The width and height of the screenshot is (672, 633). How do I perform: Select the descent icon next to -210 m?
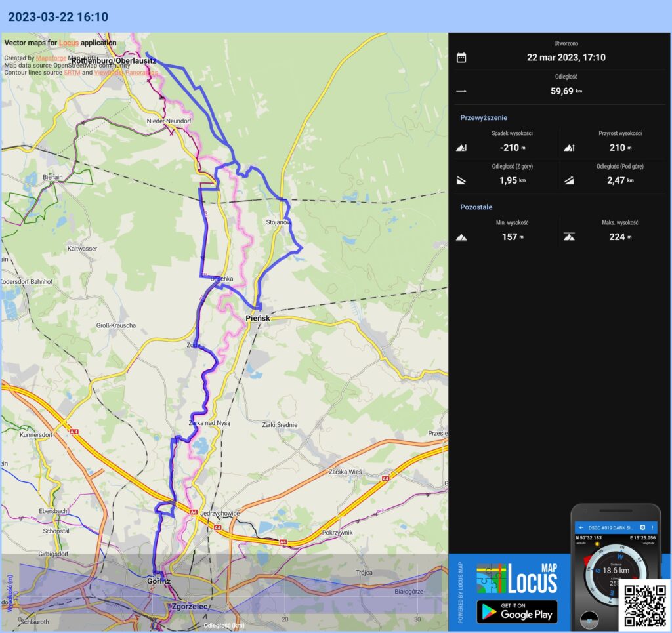pos(461,148)
